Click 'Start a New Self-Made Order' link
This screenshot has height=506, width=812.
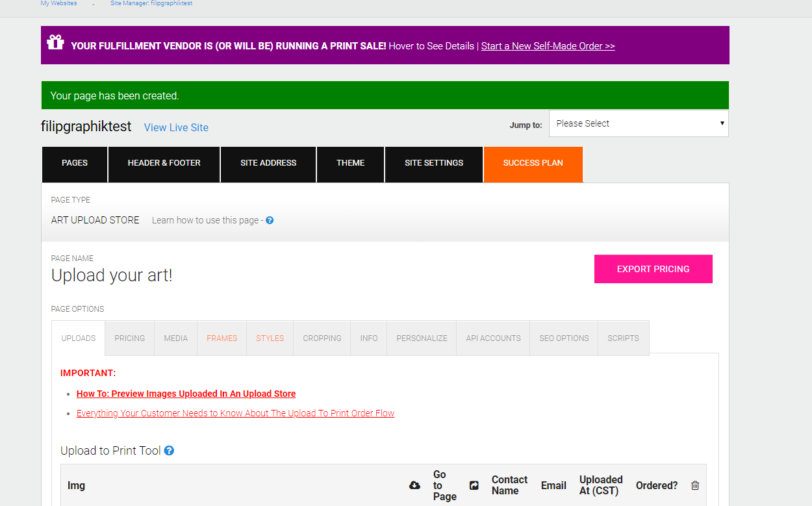tap(548, 46)
